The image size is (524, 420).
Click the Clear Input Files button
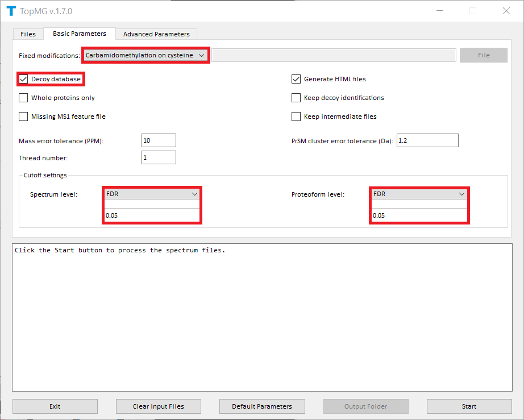click(x=159, y=406)
